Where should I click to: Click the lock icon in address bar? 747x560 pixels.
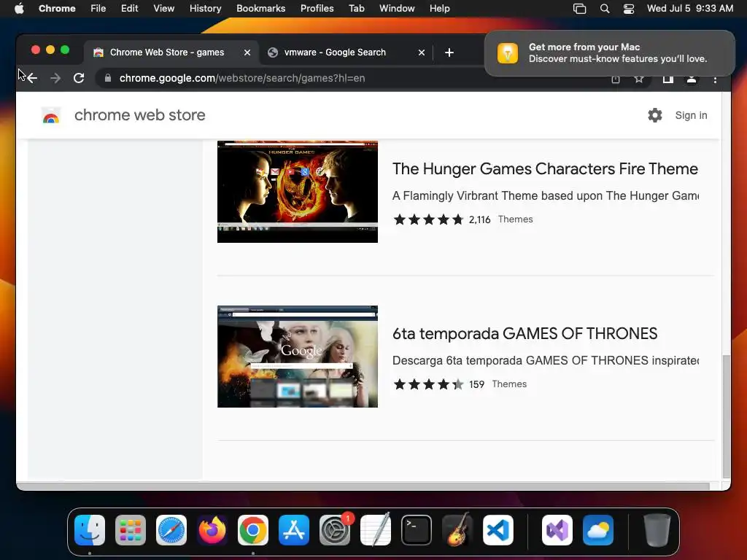(108, 78)
